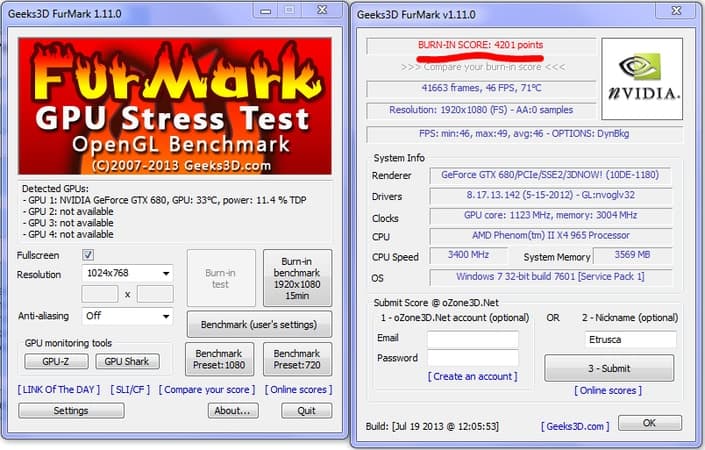Screen dimensions: 705x450
Task: Click the Password input field
Action: coord(473,358)
